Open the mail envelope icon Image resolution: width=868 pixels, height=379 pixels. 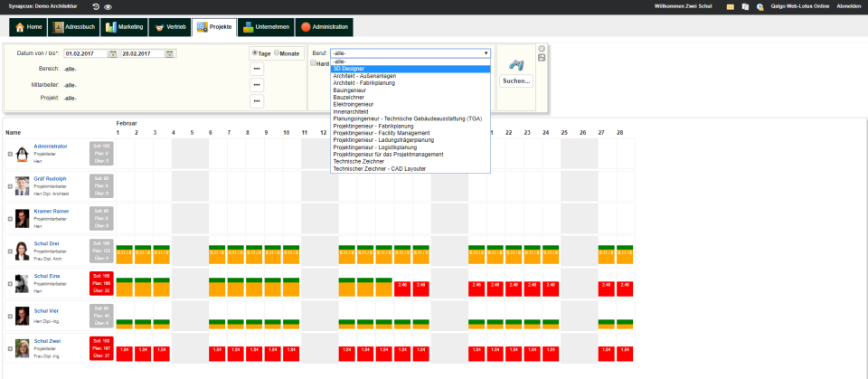tap(731, 6)
